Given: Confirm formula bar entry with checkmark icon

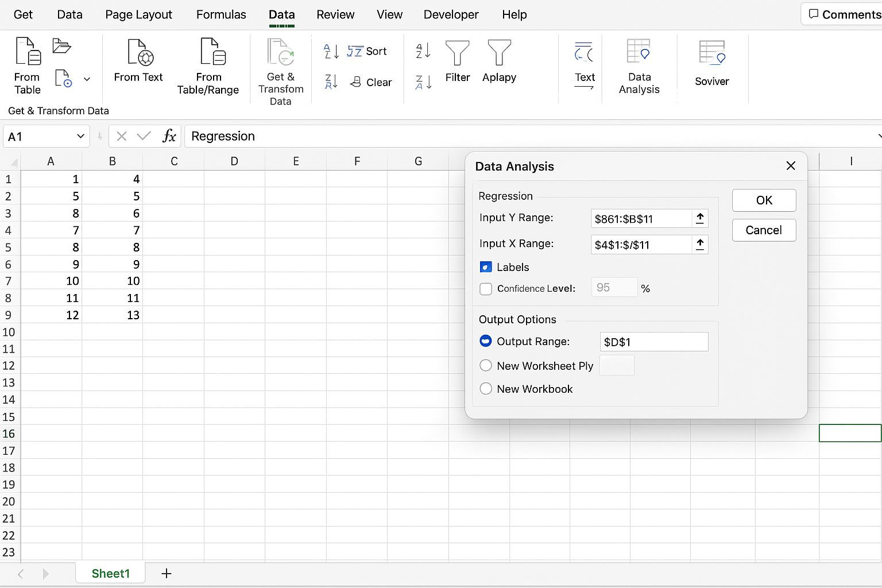Looking at the screenshot, I should 144,136.
